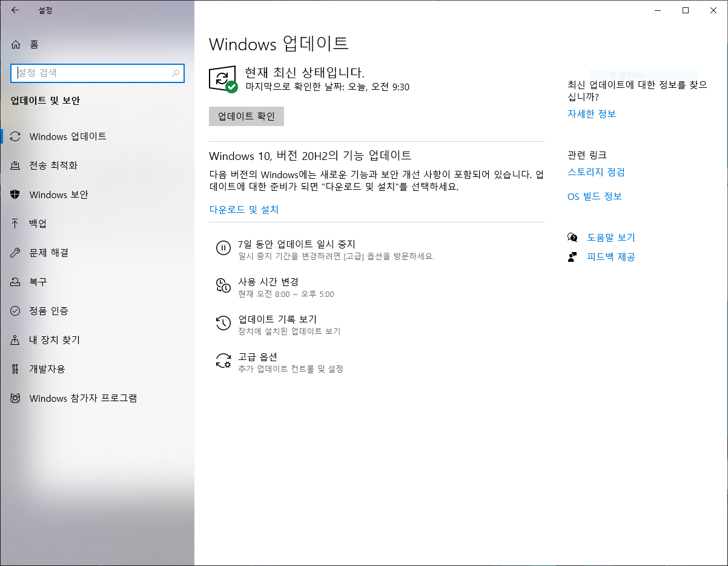Click the gear-sync icon for 고급 옵션

223,361
